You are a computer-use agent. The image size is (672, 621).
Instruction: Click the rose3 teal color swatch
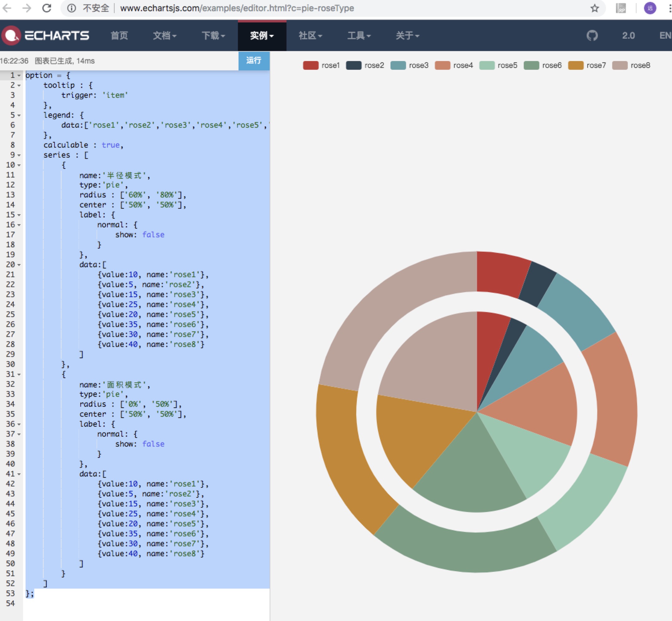tap(398, 65)
